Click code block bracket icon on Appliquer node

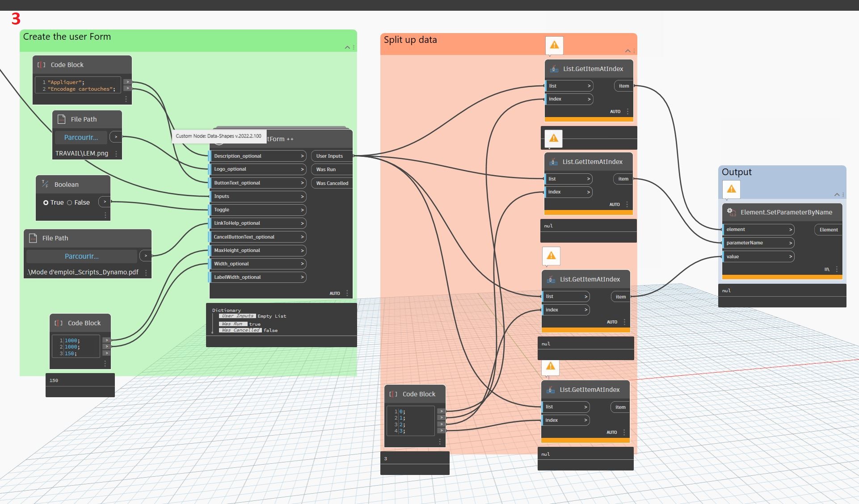[41, 64]
